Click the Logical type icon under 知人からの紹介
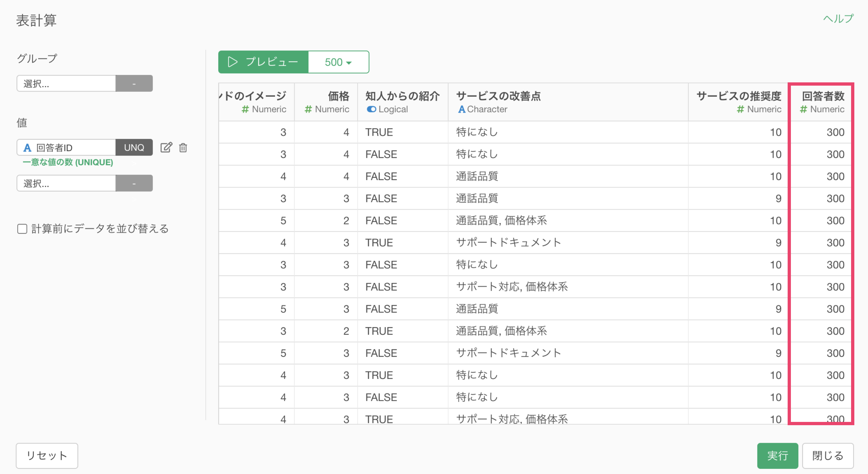This screenshot has width=868, height=474. tap(371, 109)
